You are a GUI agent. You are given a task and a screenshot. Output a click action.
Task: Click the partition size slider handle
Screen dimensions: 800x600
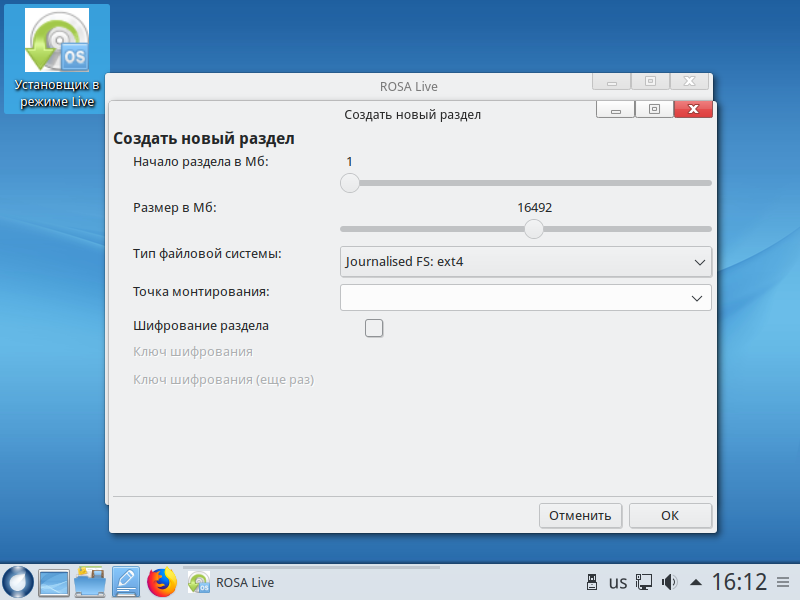pyautogui.click(x=534, y=229)
